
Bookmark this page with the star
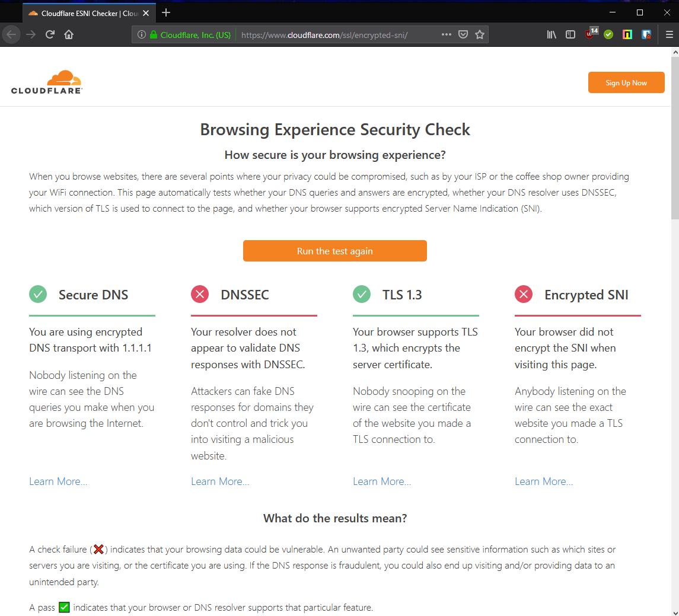[x=480, y=34]
